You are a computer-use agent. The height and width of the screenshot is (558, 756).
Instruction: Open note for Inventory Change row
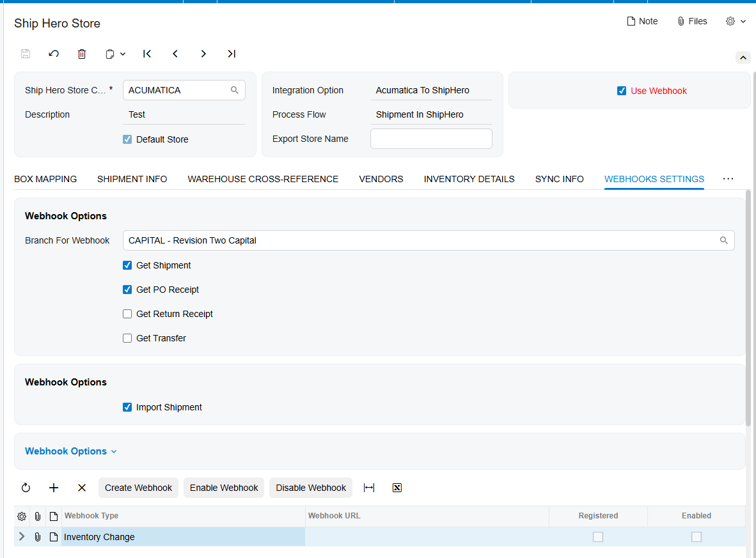[x=54, y=537]
